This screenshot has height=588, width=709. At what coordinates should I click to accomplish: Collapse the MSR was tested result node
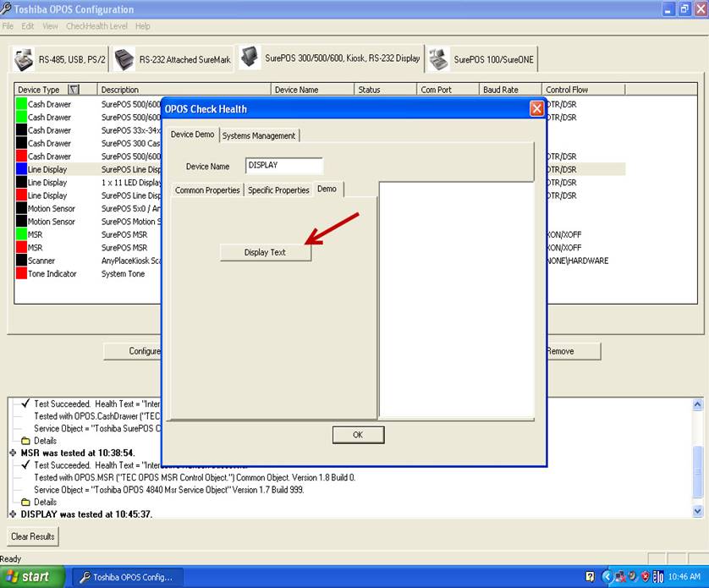pos(13,453)
